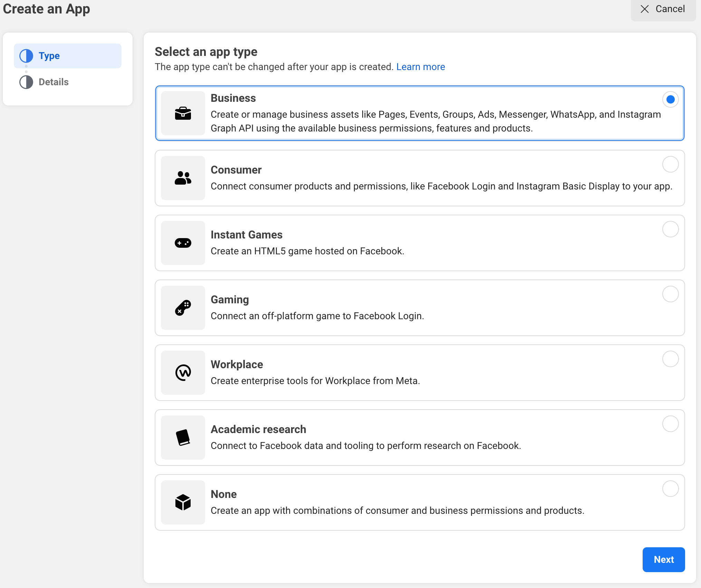Click the Instant Games controller icon

tap(183, 243)
